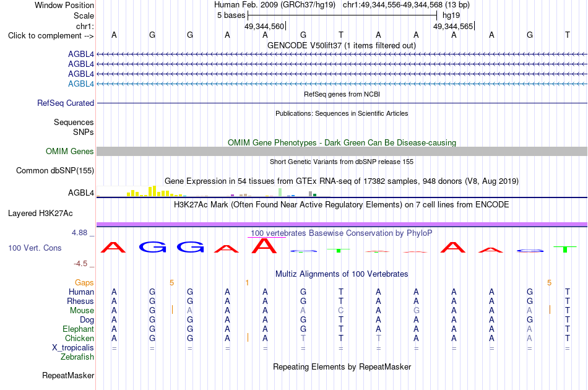Click the Mouse species row label
Screen dimensions: 588x390
click(82, 311)
